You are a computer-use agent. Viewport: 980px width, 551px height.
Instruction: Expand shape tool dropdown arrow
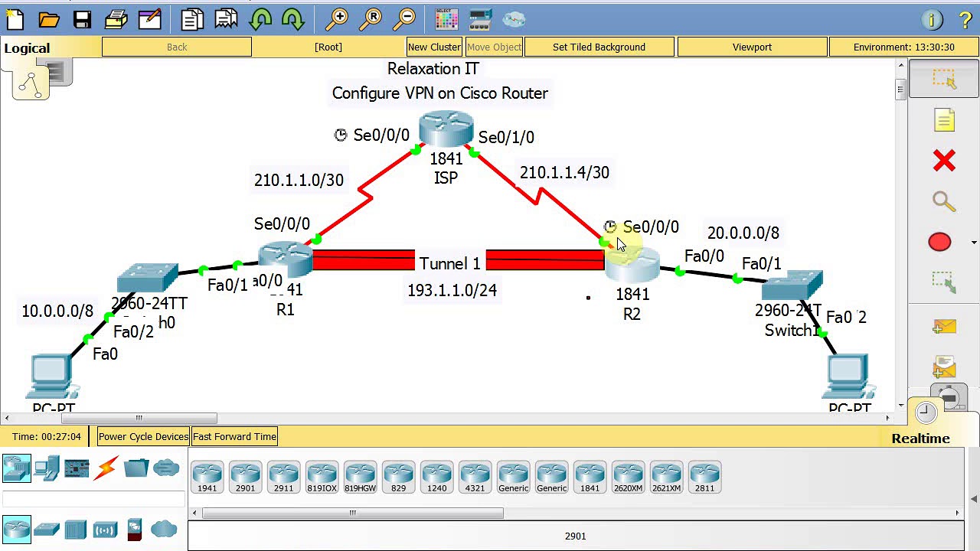(x=974, y=243)
